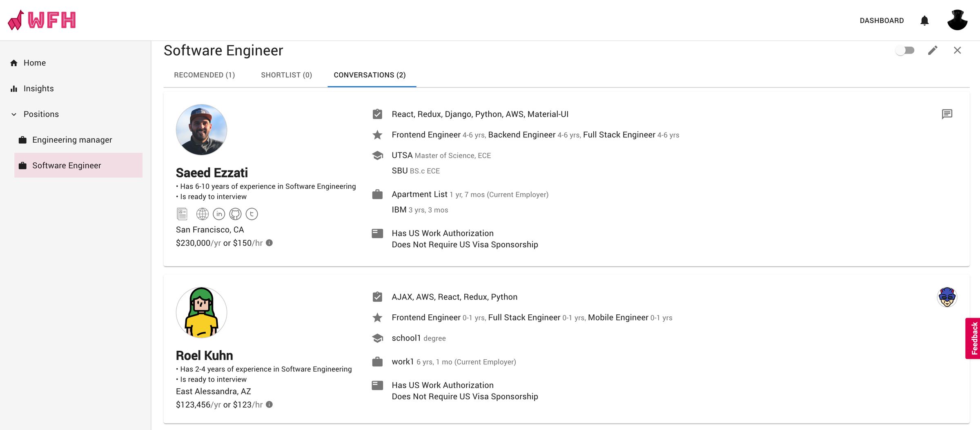The height and width of the screenshot is (430, 980).
Task: Open notifications bell icon
Action: [924, 20]
